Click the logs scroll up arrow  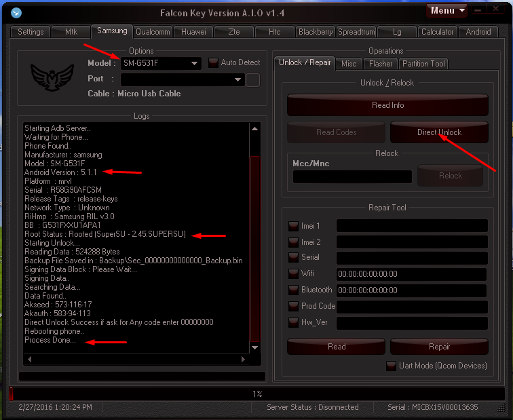tap(255, 129)
